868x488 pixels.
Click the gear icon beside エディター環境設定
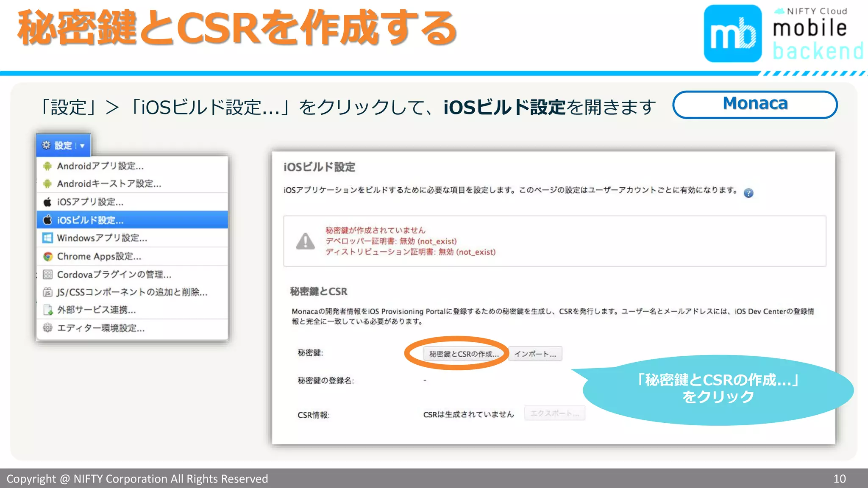point(47,328)
